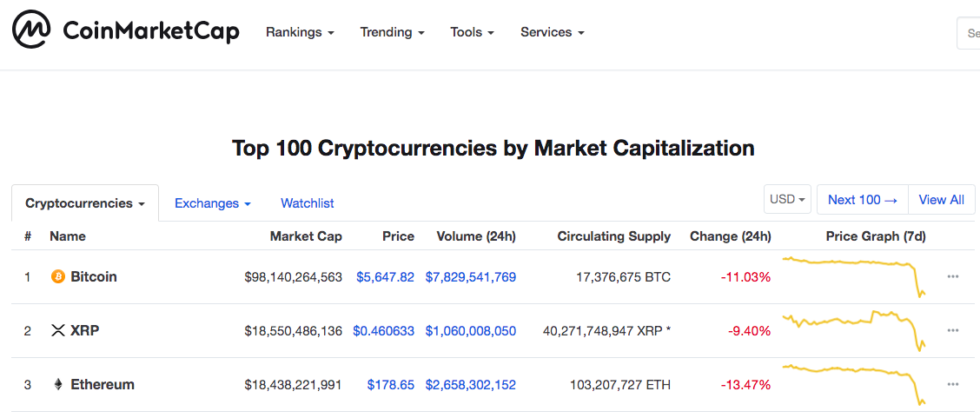The height and width of the screenshot is (418, 980).
Task: Click the XRP logo icon
Action: [x=58, y=331]
